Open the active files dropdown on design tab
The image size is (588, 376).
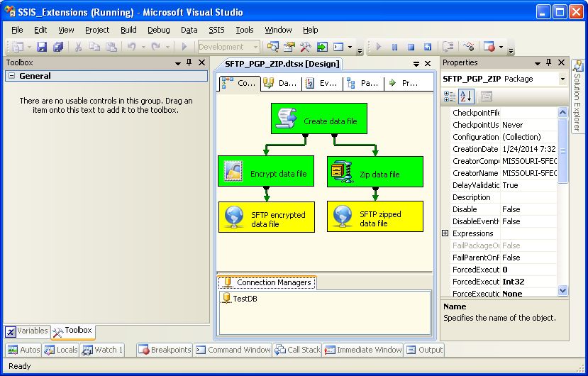click(x=416, y=64)
